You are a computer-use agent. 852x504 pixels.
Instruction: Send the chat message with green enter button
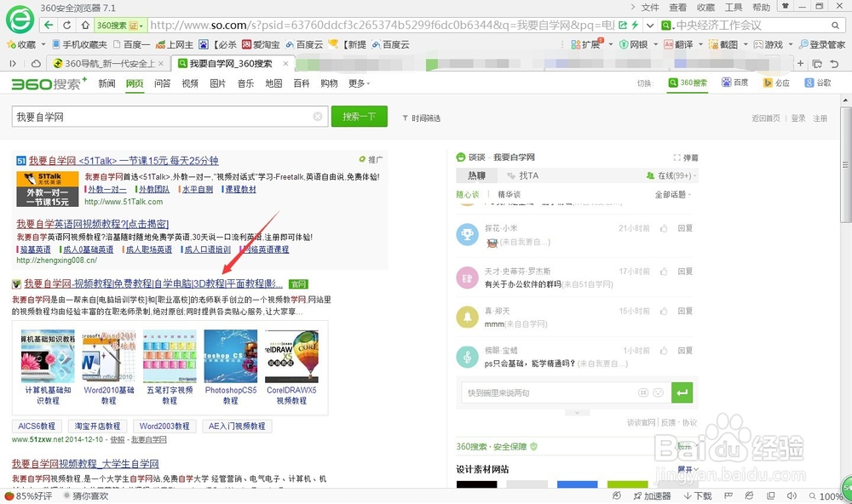[x=682, y=392]
